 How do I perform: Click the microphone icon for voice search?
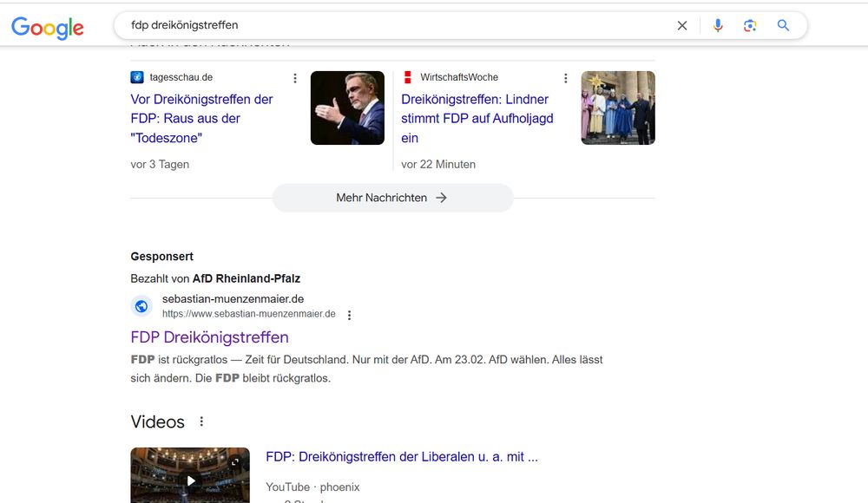718,25
